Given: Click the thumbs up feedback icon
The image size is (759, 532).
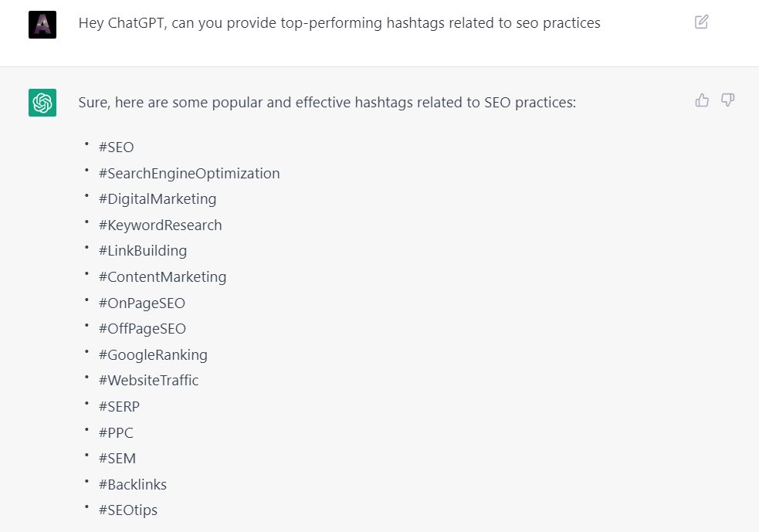Looking at the screenshot, I should click(x=702, y=100).
